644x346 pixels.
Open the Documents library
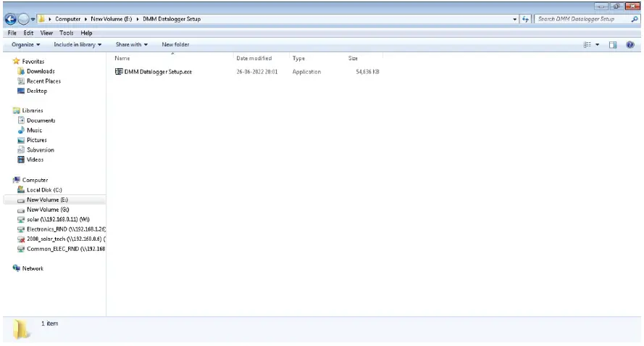pos(41,120)
